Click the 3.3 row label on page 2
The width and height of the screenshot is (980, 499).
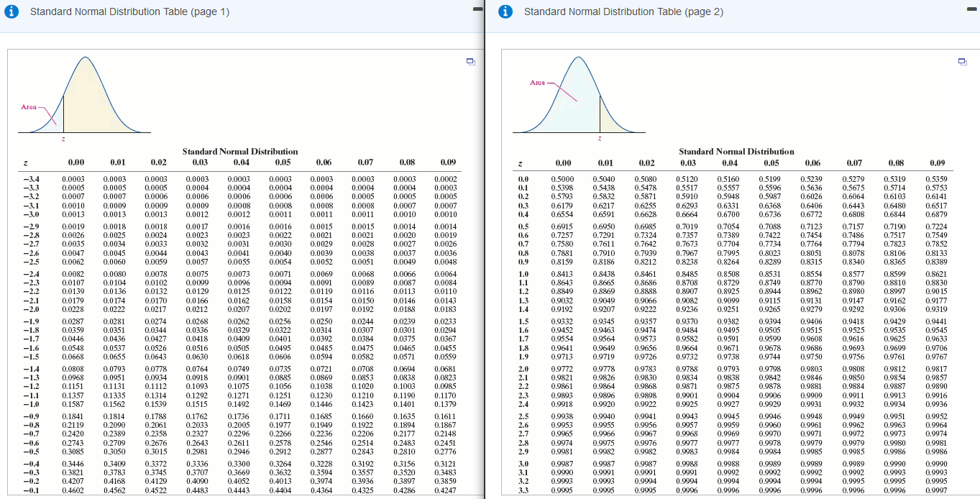click(x=523, y=491)
